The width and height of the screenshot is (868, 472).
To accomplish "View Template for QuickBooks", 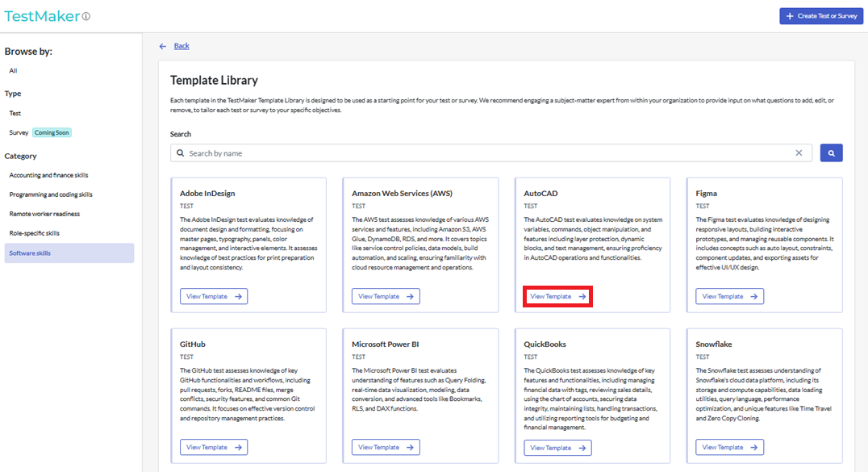I will click(557, 448).
